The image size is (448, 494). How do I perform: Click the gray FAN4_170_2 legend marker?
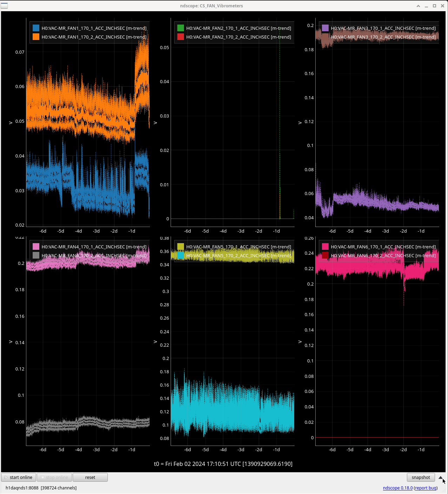36,255
